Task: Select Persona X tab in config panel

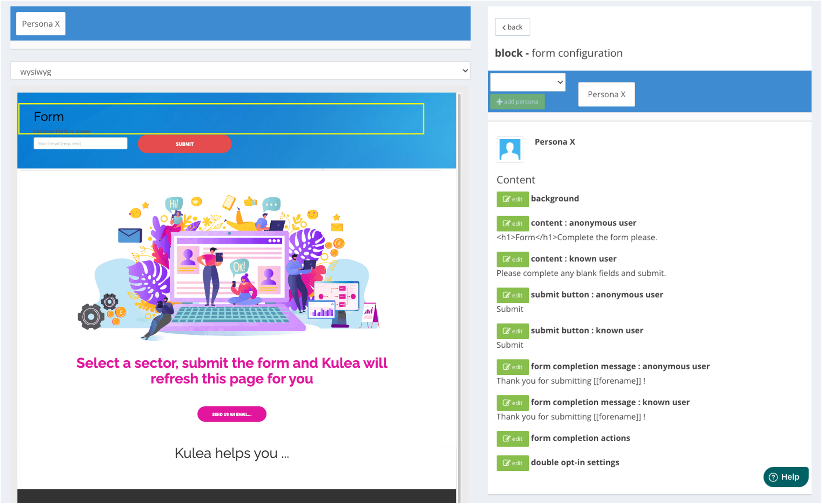Action: [x=606, y=94]
